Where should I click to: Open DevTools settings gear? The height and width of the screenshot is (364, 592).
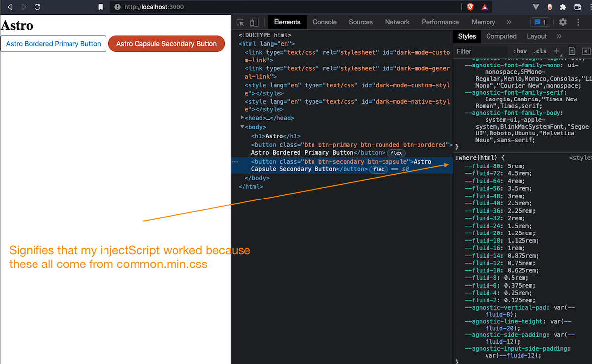(563, 22)
